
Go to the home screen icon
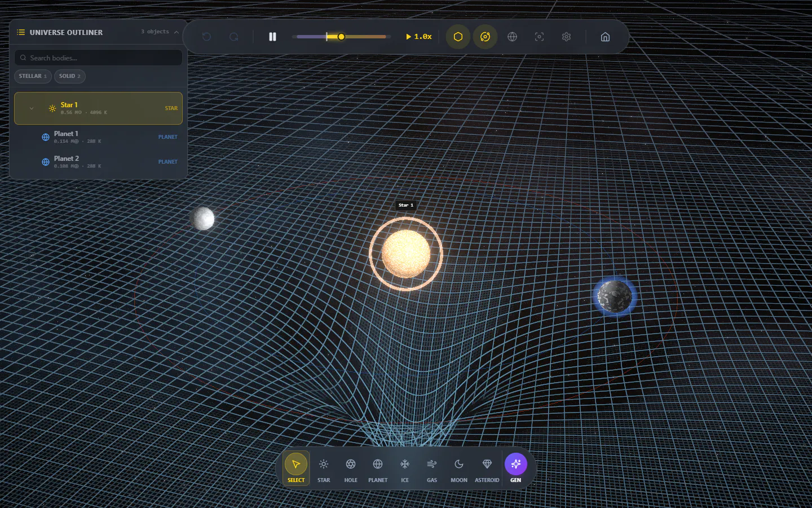(x=605, y=37)
